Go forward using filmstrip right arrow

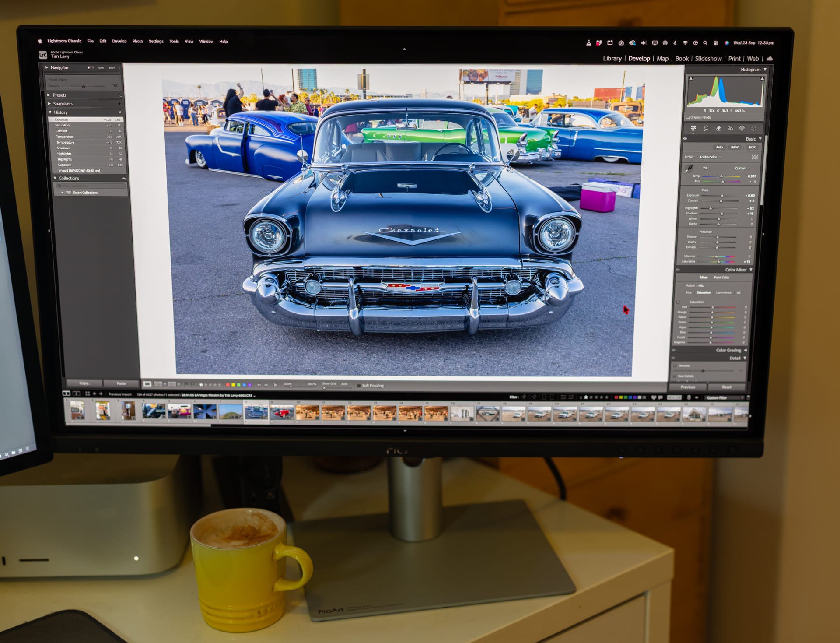click(x=101, y=394)
